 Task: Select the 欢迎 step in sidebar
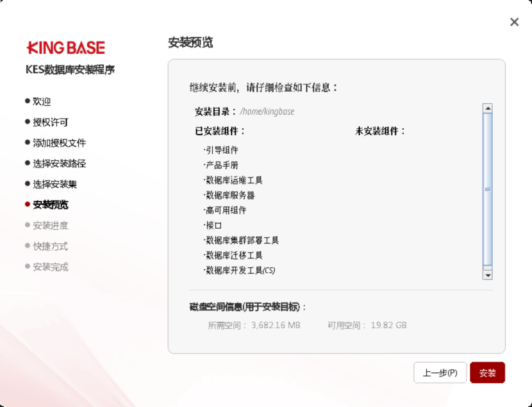[42, 101]
